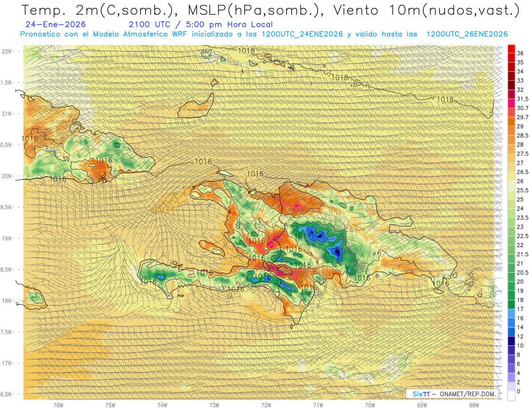The height and width of the screenshot is (411, 532).
Task: Click longitude label '72W'
Action: click(266, 405)
